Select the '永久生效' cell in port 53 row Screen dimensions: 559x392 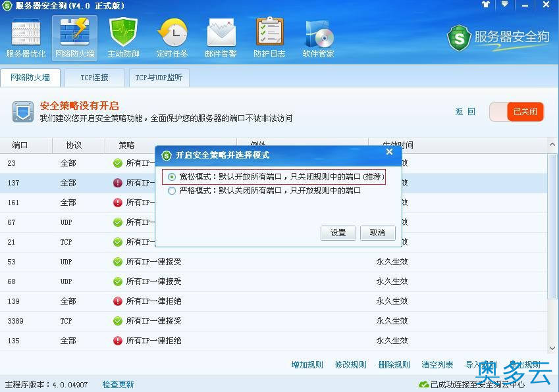pyautogui.click(x=392, y=262)
